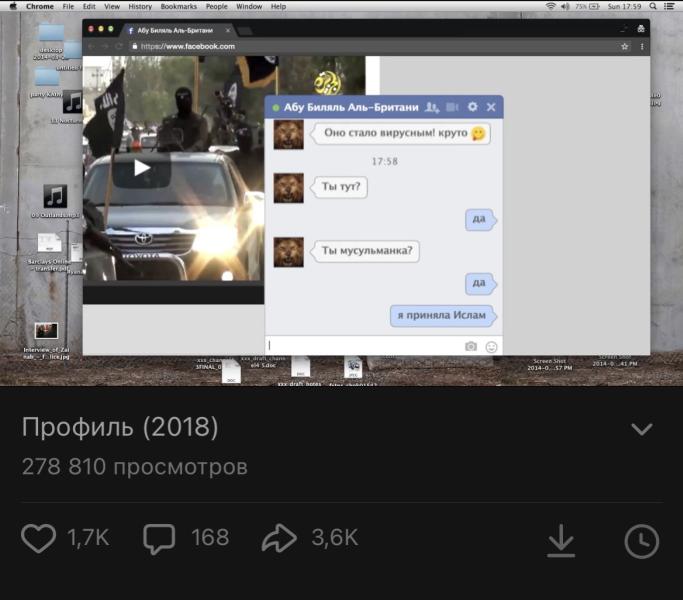Click the chat message input field
683x600 pixels.
click(364, 346)
